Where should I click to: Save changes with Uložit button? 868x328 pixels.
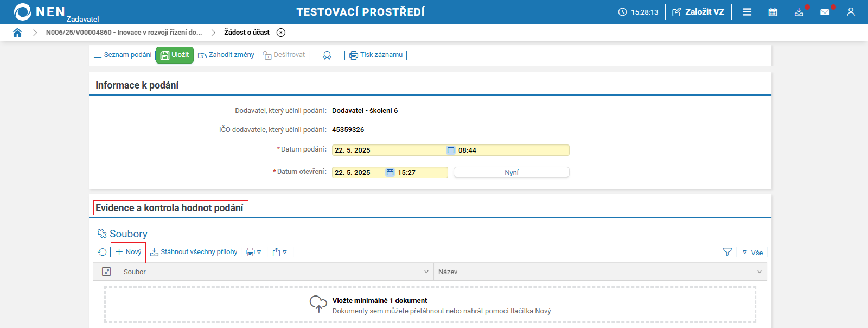pyautogui.click(x=175, y=55)
